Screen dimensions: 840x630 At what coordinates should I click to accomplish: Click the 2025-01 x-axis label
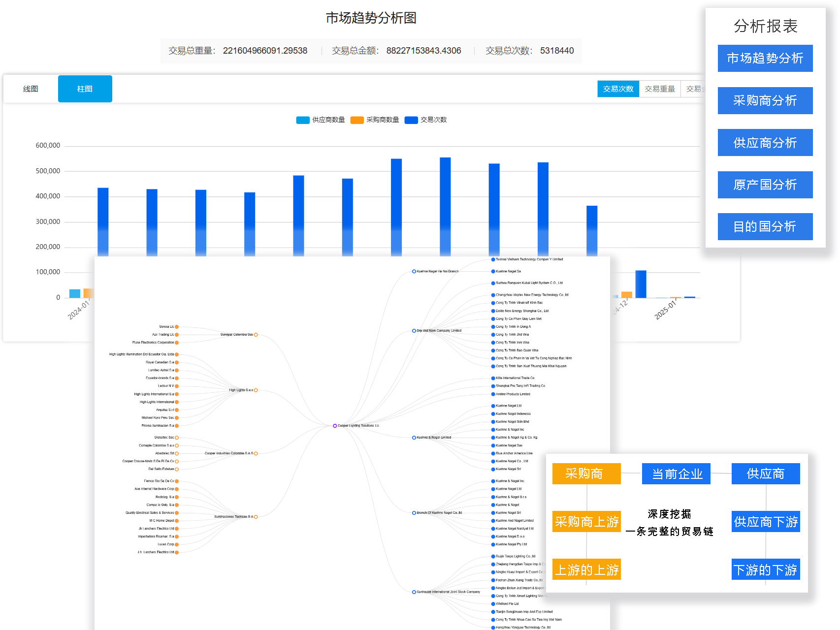(665, 310)
